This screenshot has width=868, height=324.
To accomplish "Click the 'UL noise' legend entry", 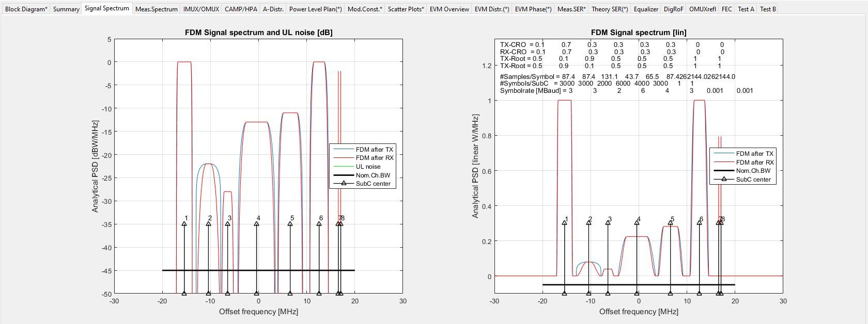I will (x=368, y=167).
